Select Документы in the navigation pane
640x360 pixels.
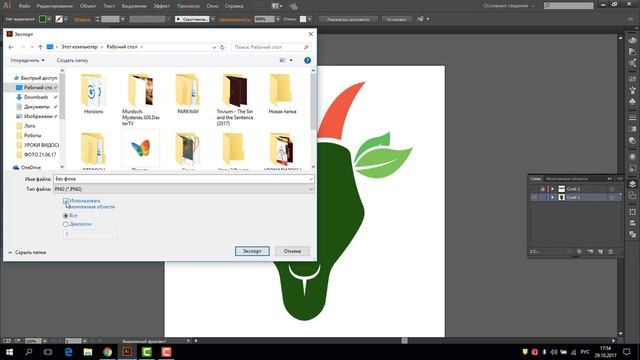(x=37, y=107)
